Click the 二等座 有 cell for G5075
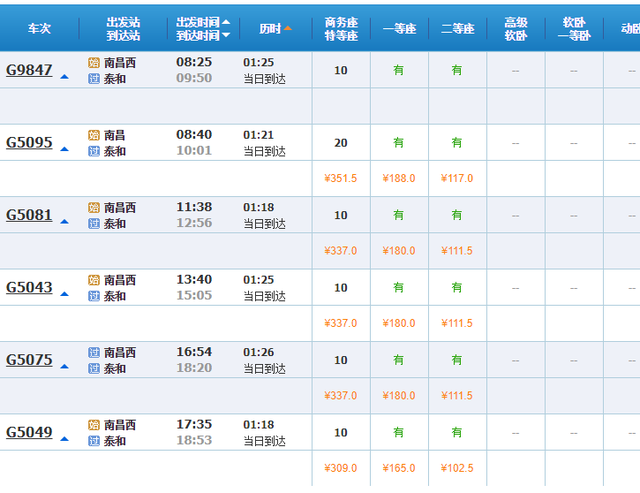 pos(457,360)
